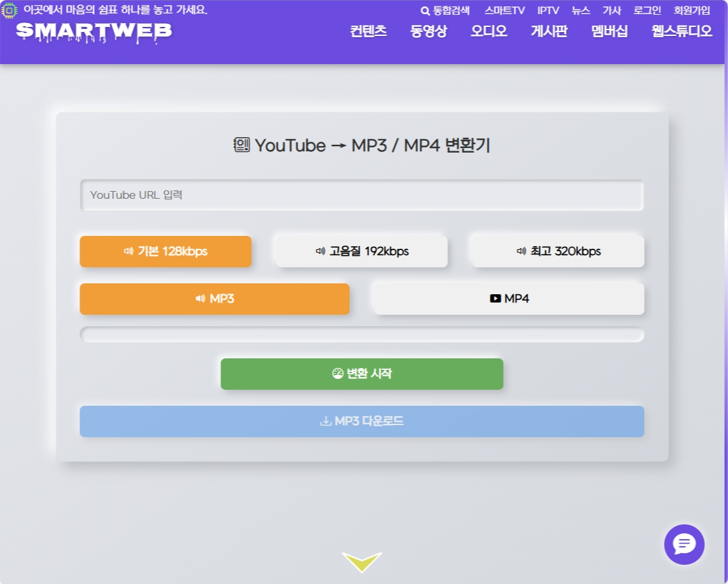The width and height of the screenshot is (728, 584).
Task: Choose MP4 output format
Action: (509, 299)
